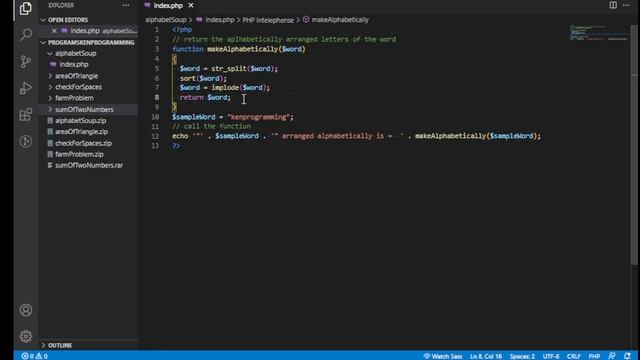
Task: Open the Run and Debug view
Action: [x=25, y=88]
